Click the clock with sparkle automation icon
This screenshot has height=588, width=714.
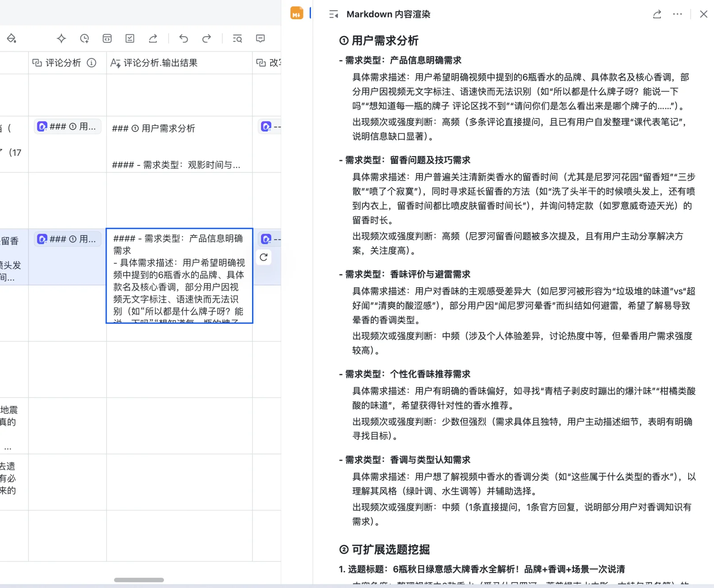(x=84, y=39)
